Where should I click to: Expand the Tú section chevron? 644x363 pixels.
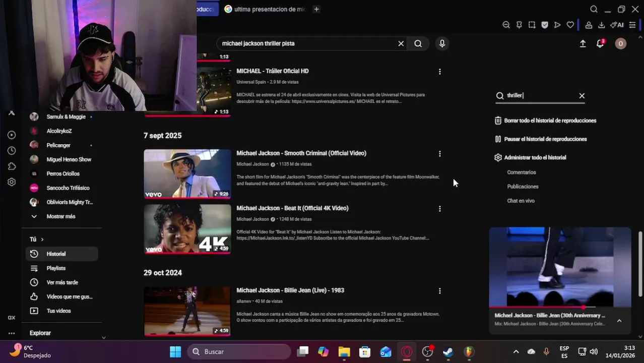pos(42,239)
